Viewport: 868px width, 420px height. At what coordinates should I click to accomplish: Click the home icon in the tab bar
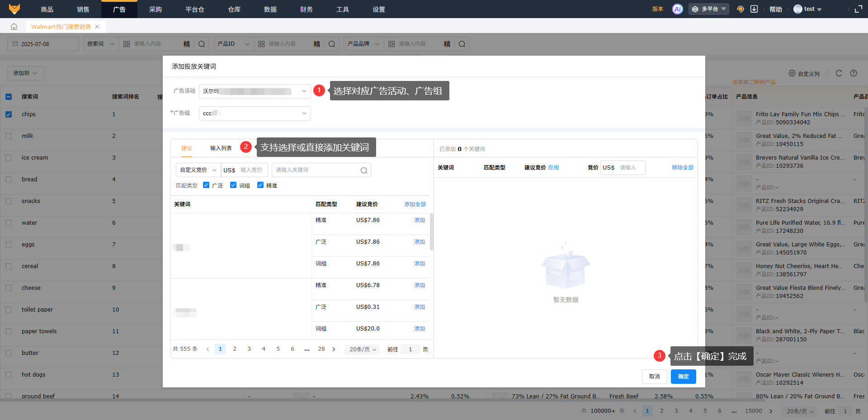click(14, 27)
